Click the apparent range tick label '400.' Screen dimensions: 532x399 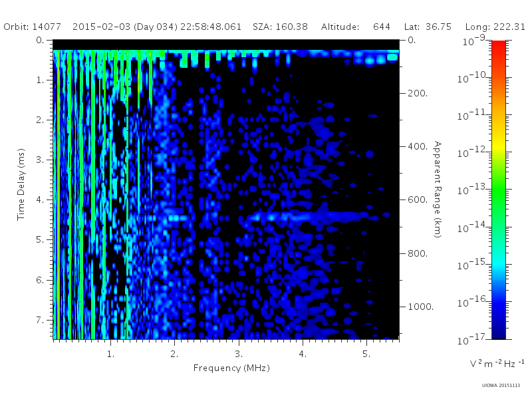pos(418,146)
